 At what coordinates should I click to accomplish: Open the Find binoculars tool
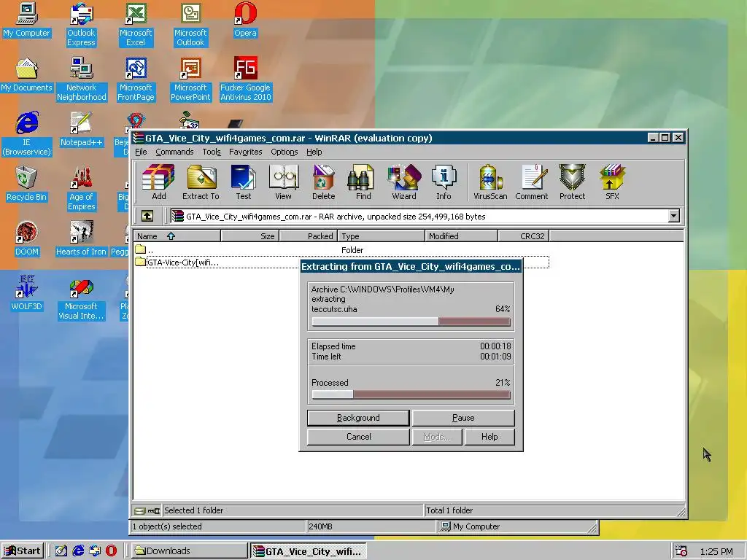click(363, 182)
